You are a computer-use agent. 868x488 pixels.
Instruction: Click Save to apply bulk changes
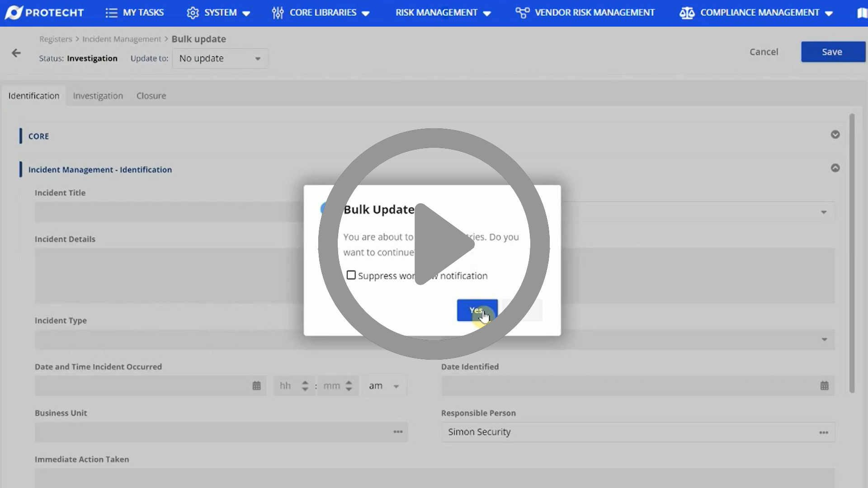pyautogui.click(x=832, y=52)
